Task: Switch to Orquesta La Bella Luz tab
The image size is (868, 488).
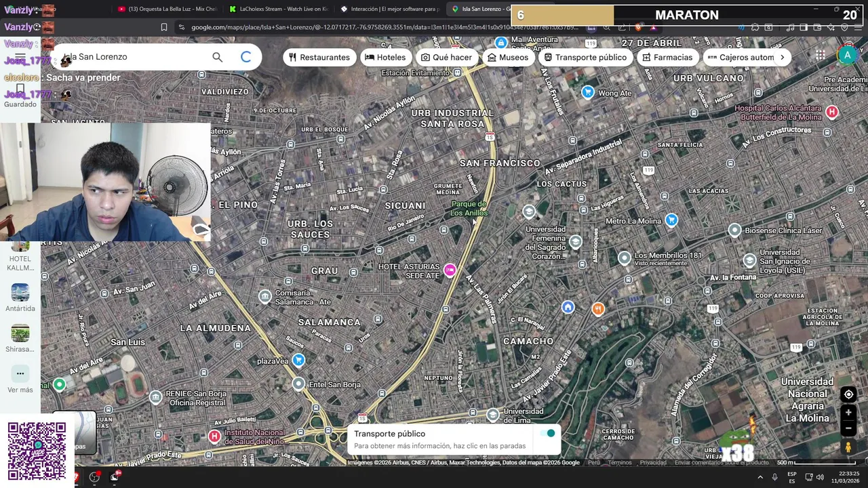Action: pyautogui.click(x=167, y=9)
